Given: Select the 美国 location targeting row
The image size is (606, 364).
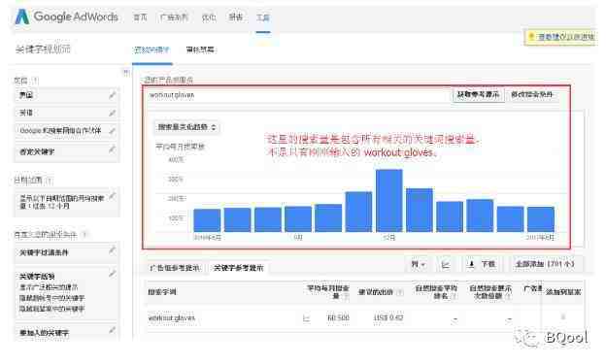Looking at the screenshot, I should click(x=66, y=95).
